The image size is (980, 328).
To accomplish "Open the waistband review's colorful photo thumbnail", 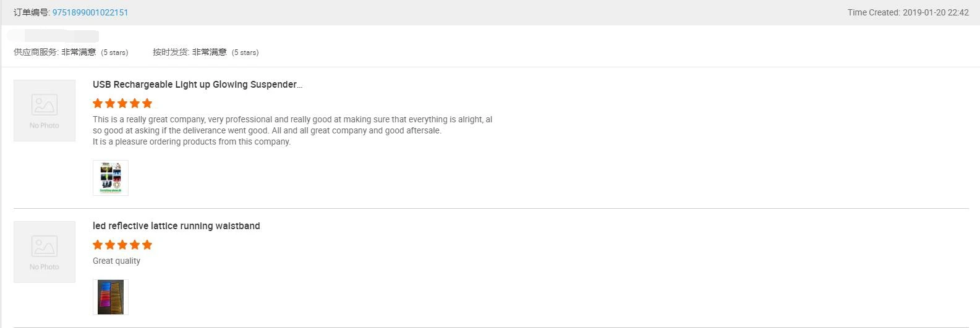I will click(111, 297).
